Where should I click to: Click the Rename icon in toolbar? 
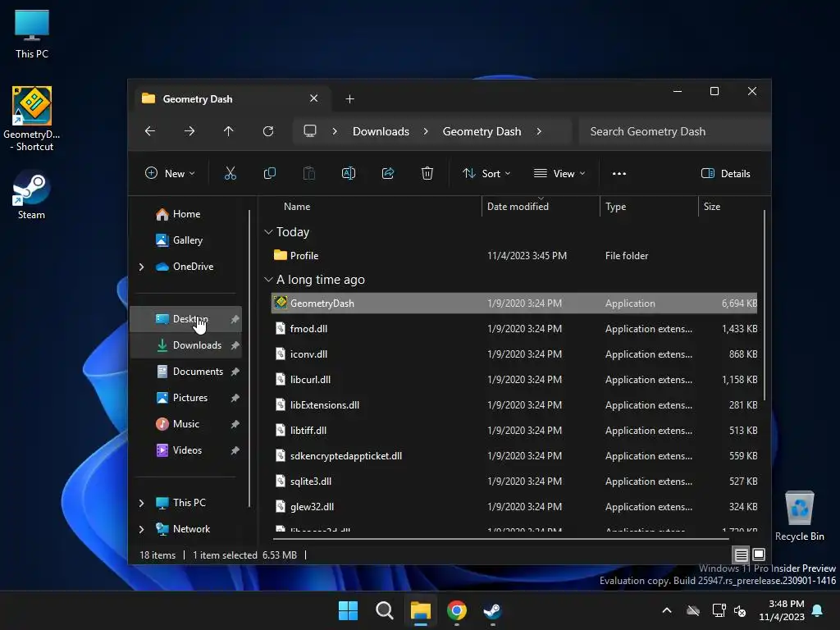click(x=348, y=173)
